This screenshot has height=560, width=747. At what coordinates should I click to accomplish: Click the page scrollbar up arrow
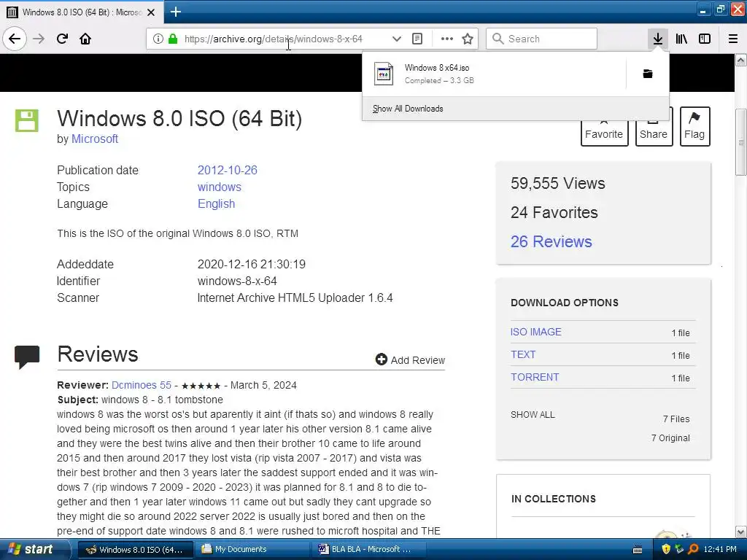741,60
